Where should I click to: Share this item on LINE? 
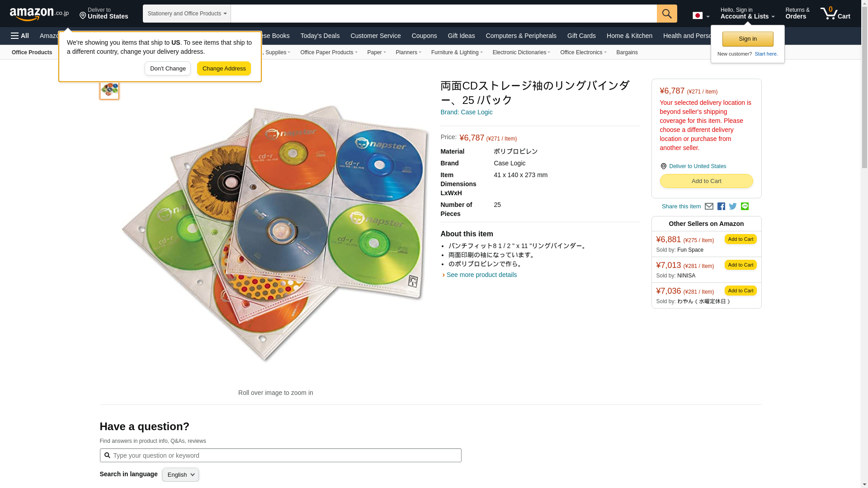pyautogui.click(x=745, y=206)
